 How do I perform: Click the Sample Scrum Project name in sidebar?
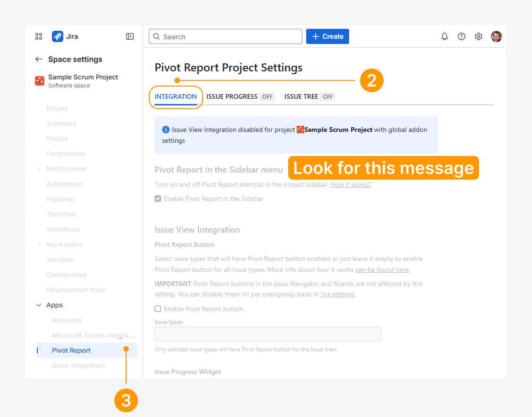pos(83,77)
